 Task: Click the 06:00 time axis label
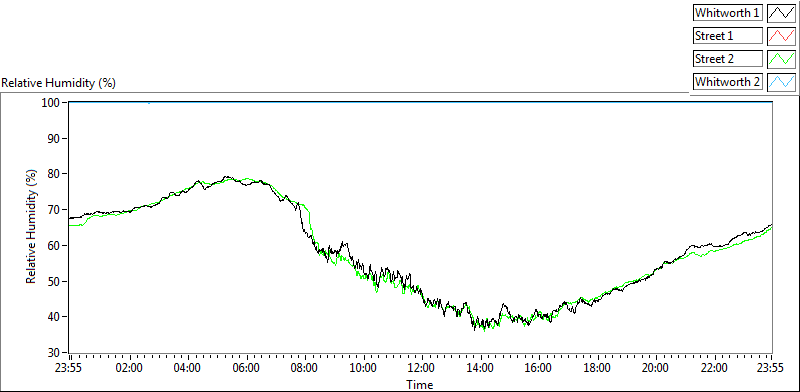click(x=247, y=368)
